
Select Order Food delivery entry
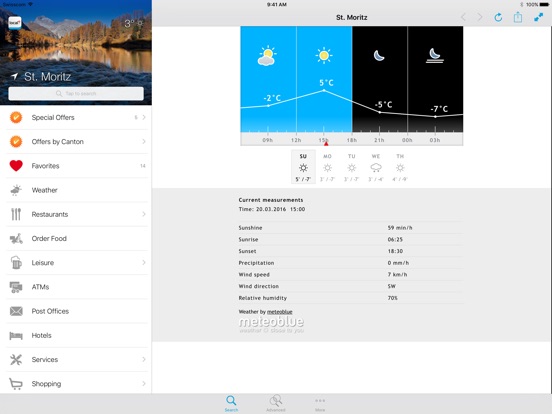point(76,239)
